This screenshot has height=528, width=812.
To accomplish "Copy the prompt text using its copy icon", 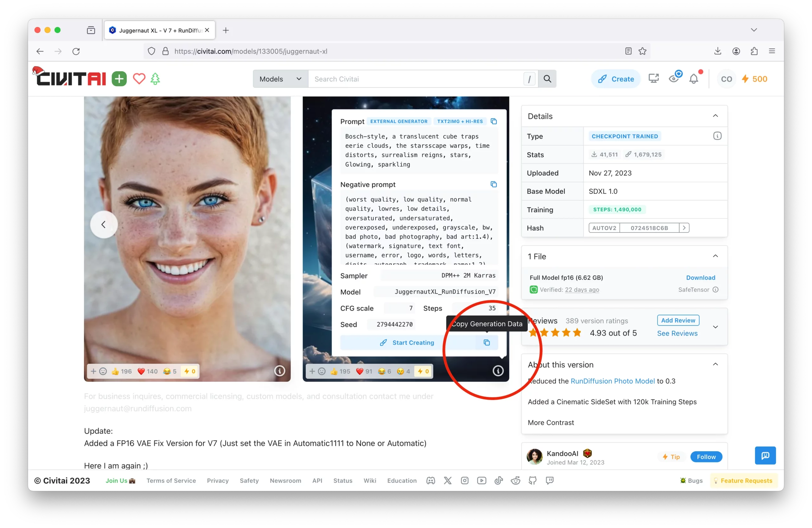I will (493, 121).
